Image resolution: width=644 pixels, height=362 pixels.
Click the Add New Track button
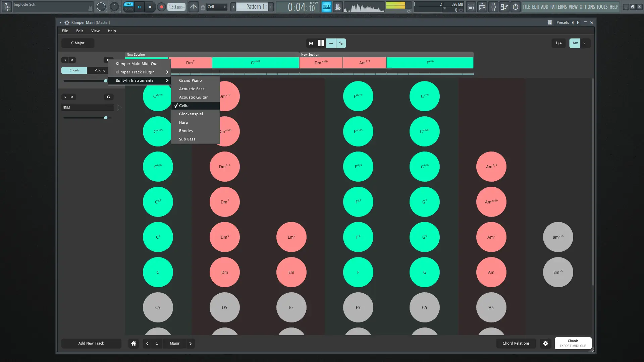[91, 343]
